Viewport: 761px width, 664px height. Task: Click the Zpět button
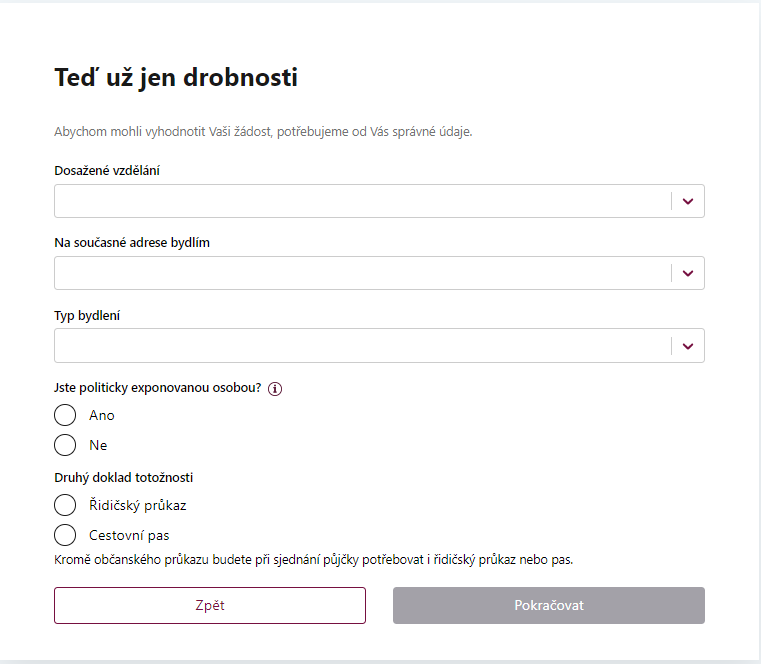point(210,606)
